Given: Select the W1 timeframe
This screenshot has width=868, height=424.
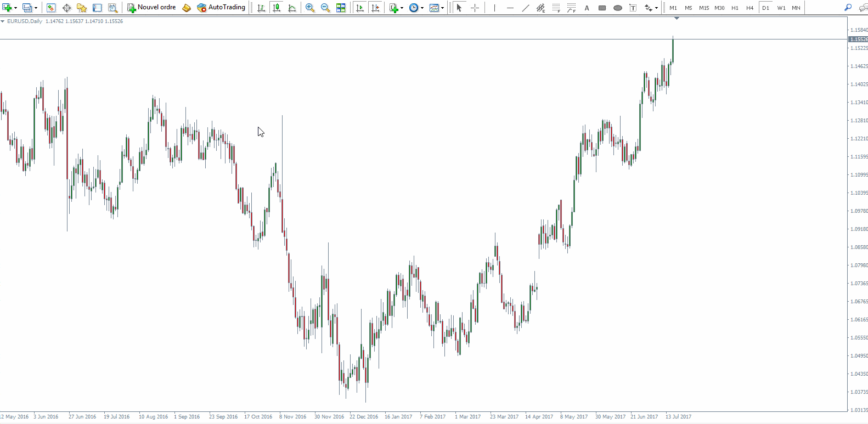Looking at the screenshot, I should coord(781,8).
